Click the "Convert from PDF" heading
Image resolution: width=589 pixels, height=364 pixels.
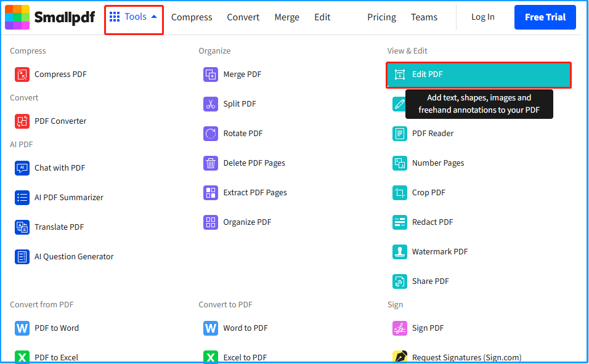coord(42,305)
